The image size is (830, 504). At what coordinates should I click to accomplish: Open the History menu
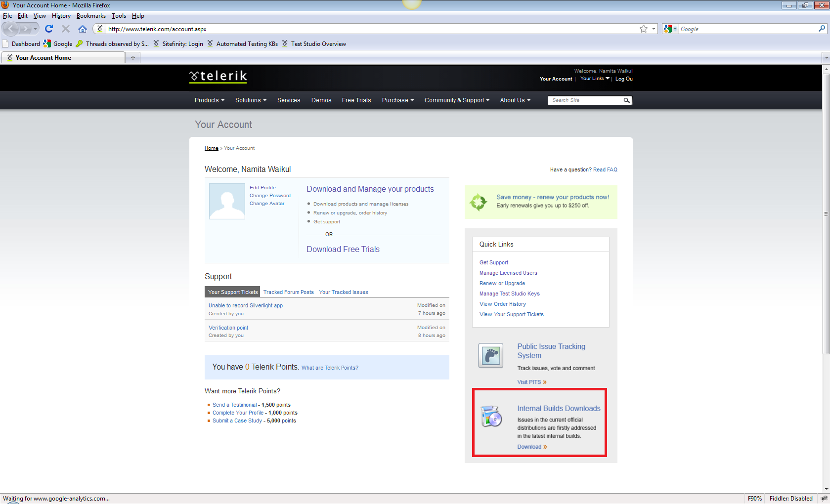pyautogui.click(x=61, y=16)
